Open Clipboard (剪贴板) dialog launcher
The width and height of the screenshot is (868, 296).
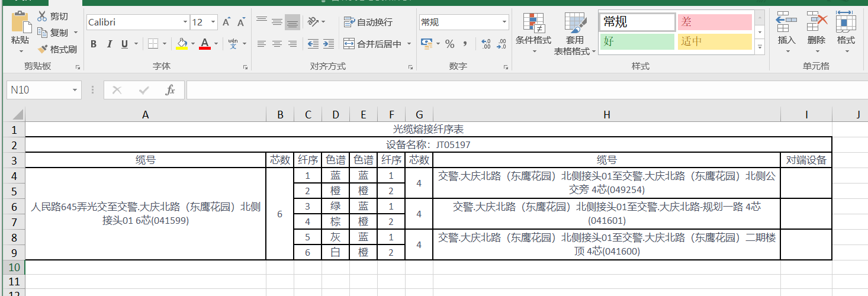pos(78,67)
